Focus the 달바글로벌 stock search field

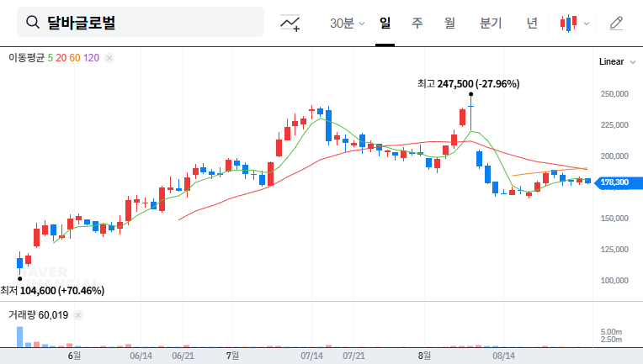pos(141,22)
